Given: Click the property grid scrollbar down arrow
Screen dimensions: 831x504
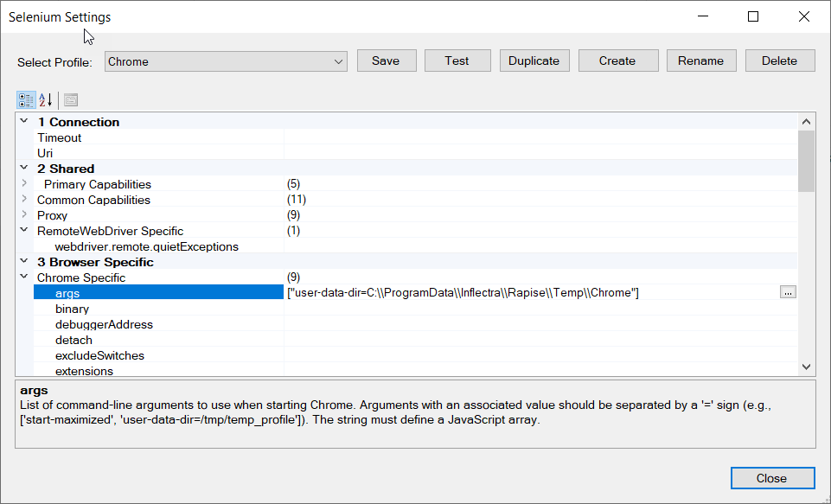Looking at the screenshot, I should click(x=806, y=367).
